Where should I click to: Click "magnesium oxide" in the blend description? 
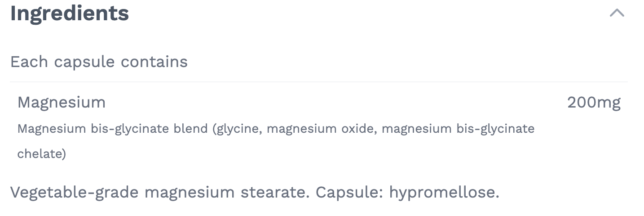(x=322, y=129)
